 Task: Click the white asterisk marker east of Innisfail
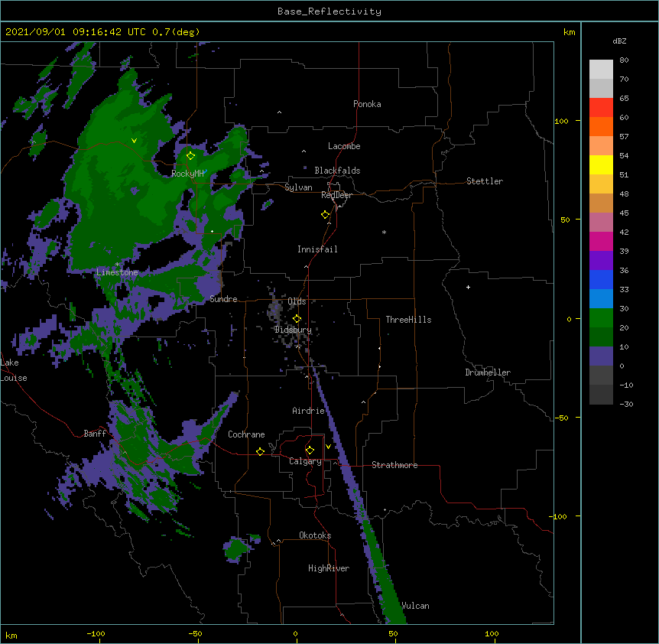click(384, 233)
